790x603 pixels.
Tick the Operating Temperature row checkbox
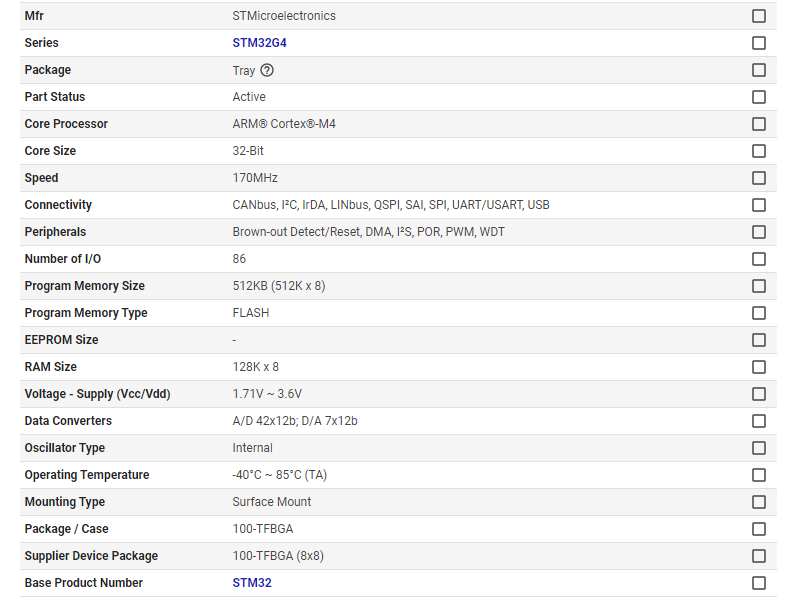(759, 475)
